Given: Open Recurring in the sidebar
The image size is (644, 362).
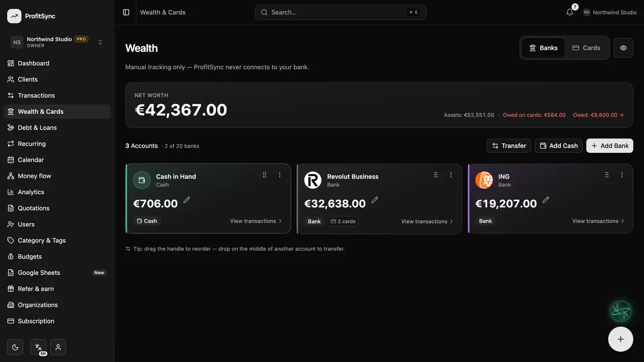Looking at the screenshot, I should (x=57, y=144).
